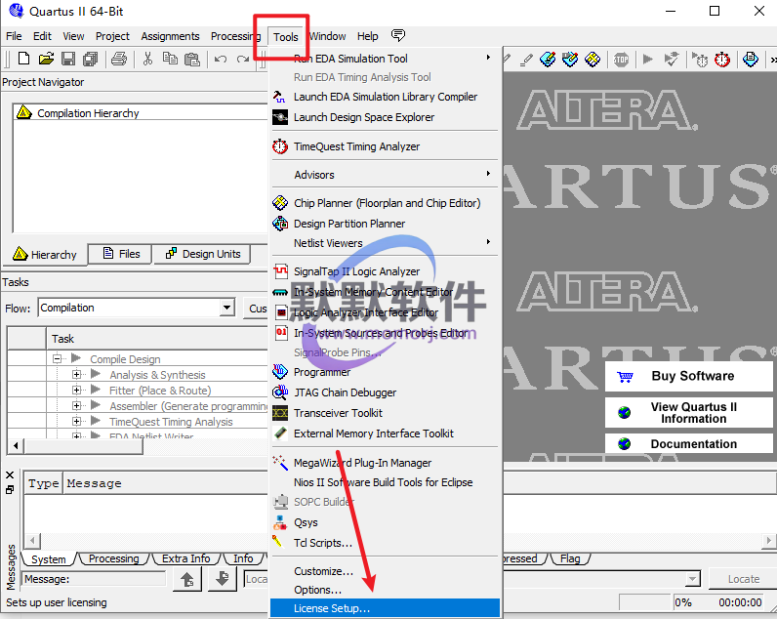Launch TimeQuest Timing Analyzer menu item

(x=385, y=146)
